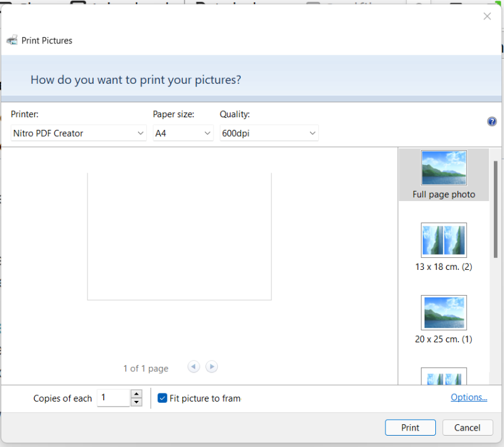
Task: Close the Print Pictures dialog
Action: coord(487,16)
